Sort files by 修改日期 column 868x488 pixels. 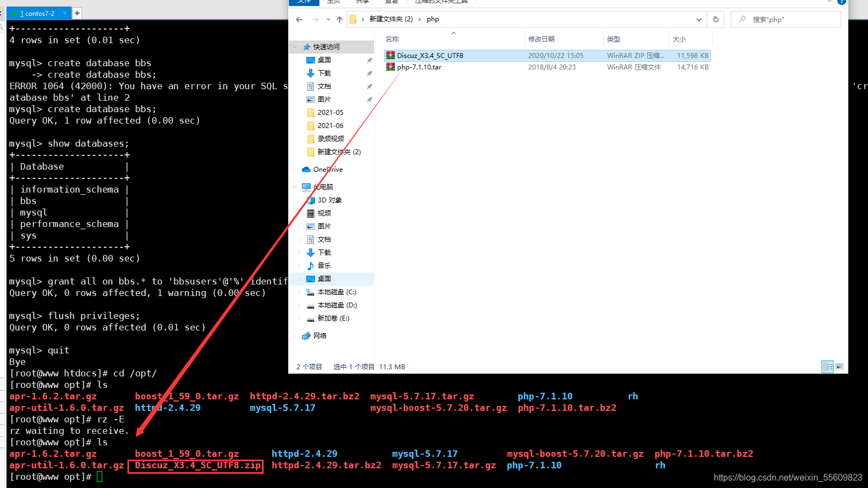coord(541,39)
